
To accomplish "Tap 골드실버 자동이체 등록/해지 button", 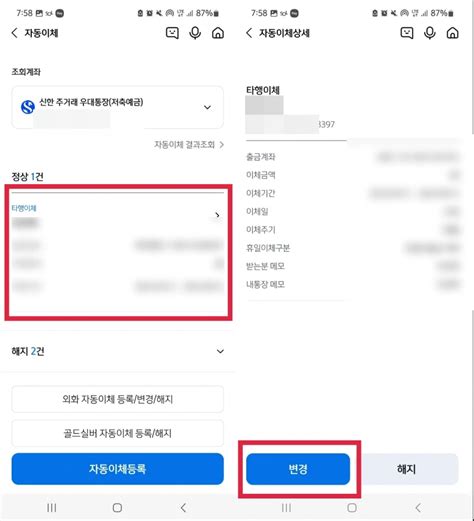I will (x=118, y=433).
